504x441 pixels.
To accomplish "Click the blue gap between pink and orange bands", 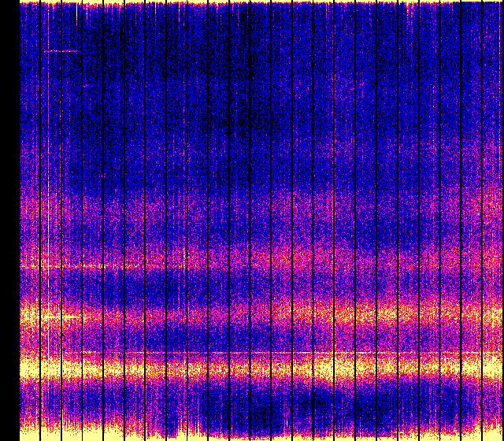I will 236,283.
